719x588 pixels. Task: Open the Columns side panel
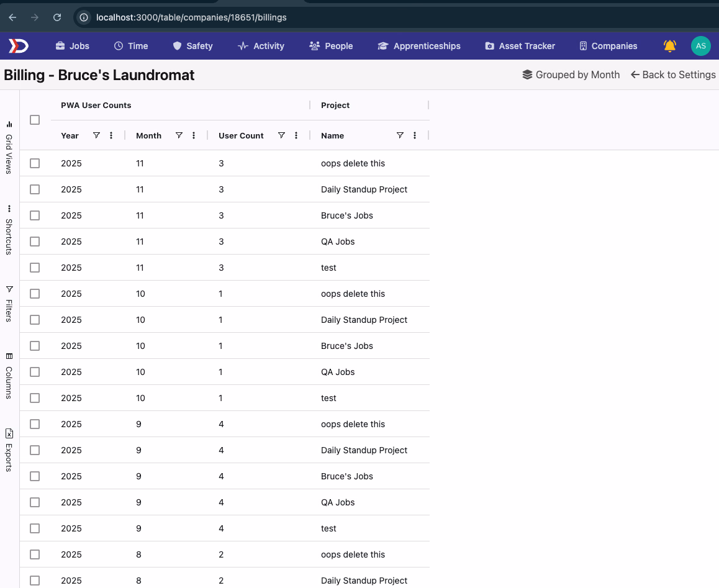[x=9, y=376]
